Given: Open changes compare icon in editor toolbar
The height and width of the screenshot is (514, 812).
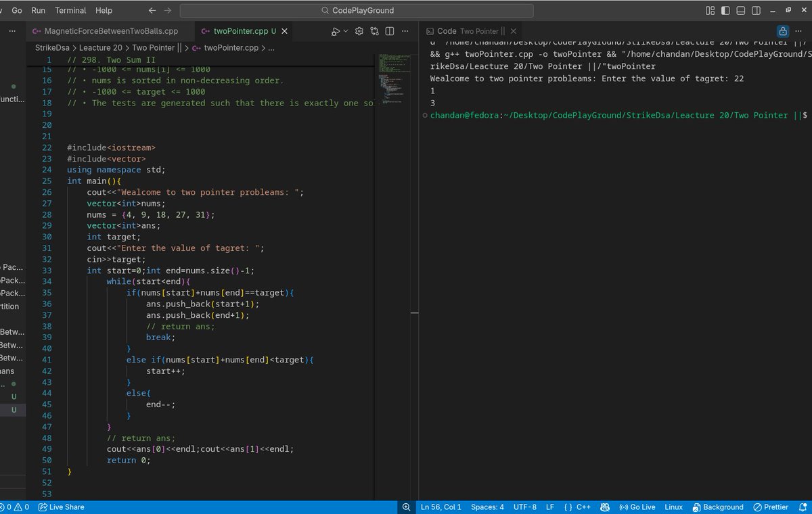Looking at the screenshot, I should 374,31.
